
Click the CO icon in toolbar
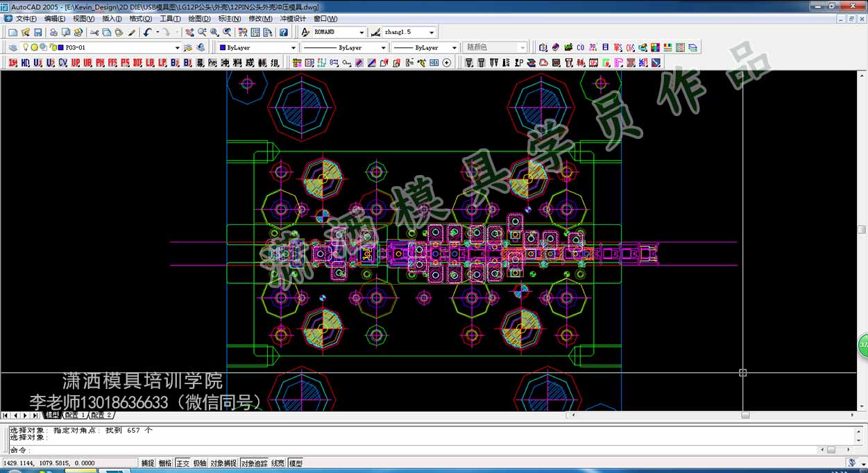point(580,48)
